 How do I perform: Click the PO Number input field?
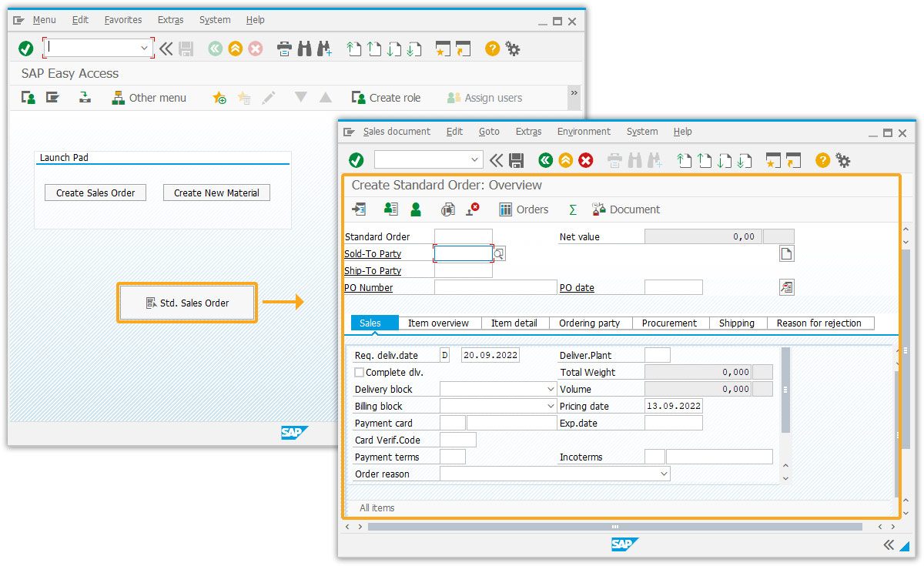495,287
